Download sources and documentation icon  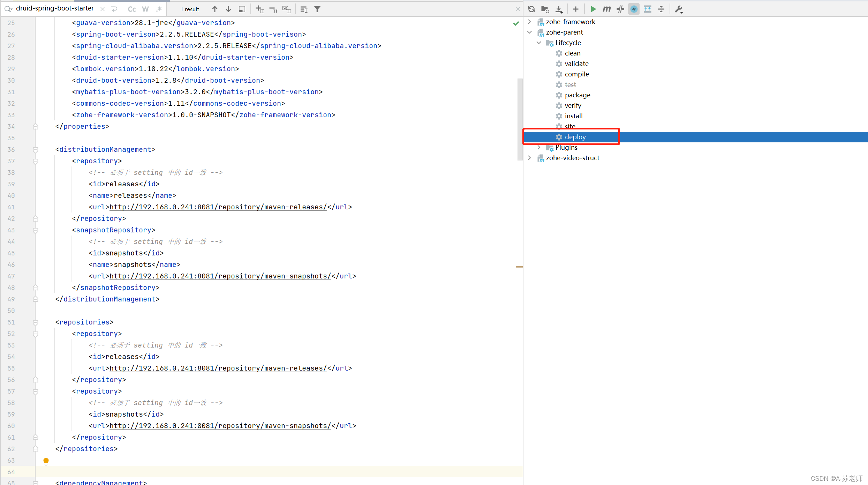559,9
